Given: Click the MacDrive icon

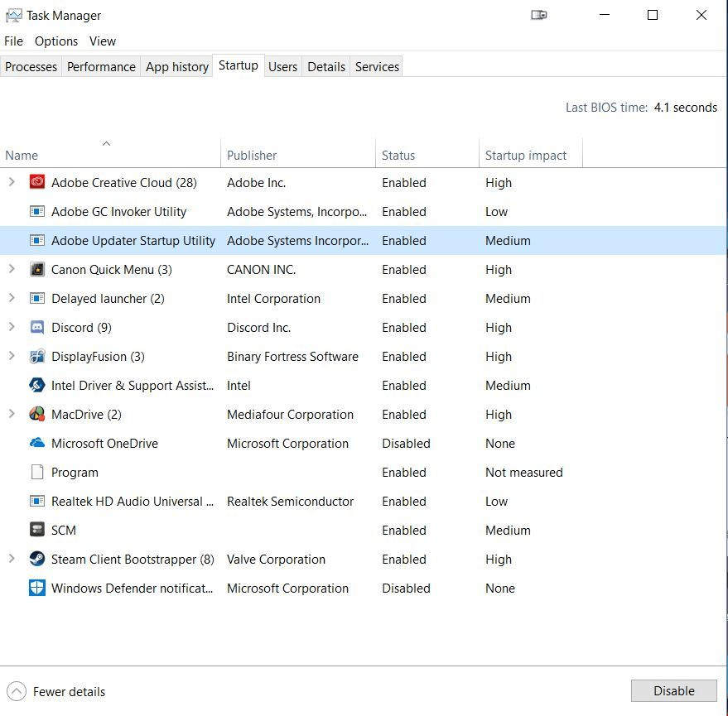Looking at the screenshot, I should coord(36,414).
